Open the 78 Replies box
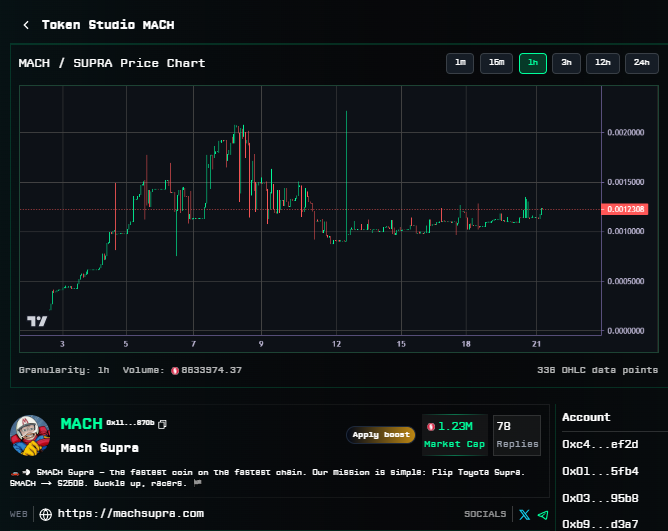Screen dimensions: 668x531 pos(517,435)
